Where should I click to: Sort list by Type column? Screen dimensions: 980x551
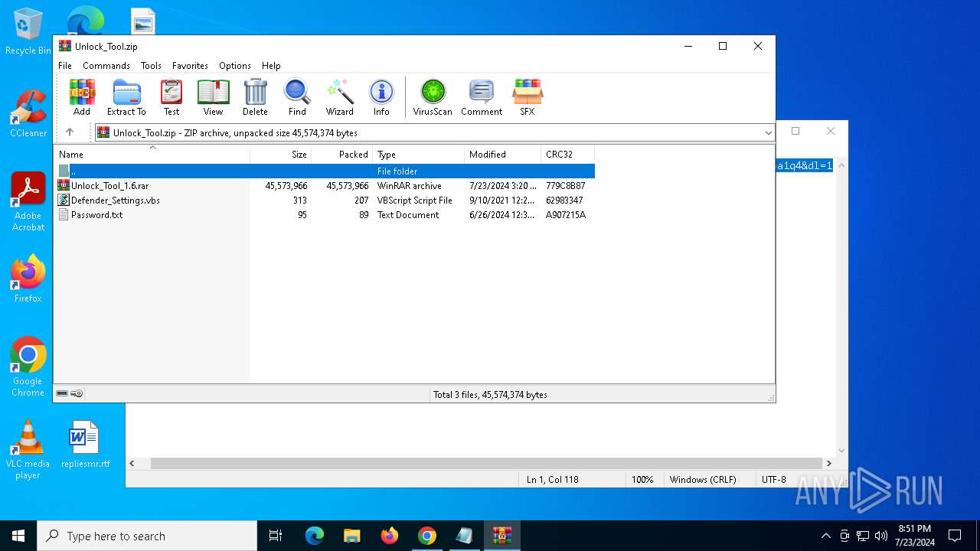tap(419, 155)
